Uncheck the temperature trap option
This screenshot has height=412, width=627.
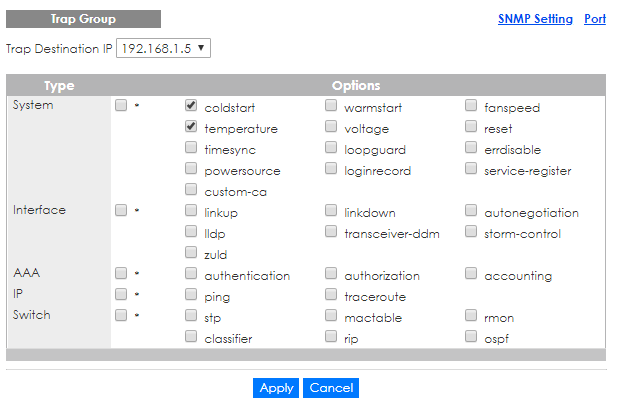pyautogui.click(x=191, y=128)
